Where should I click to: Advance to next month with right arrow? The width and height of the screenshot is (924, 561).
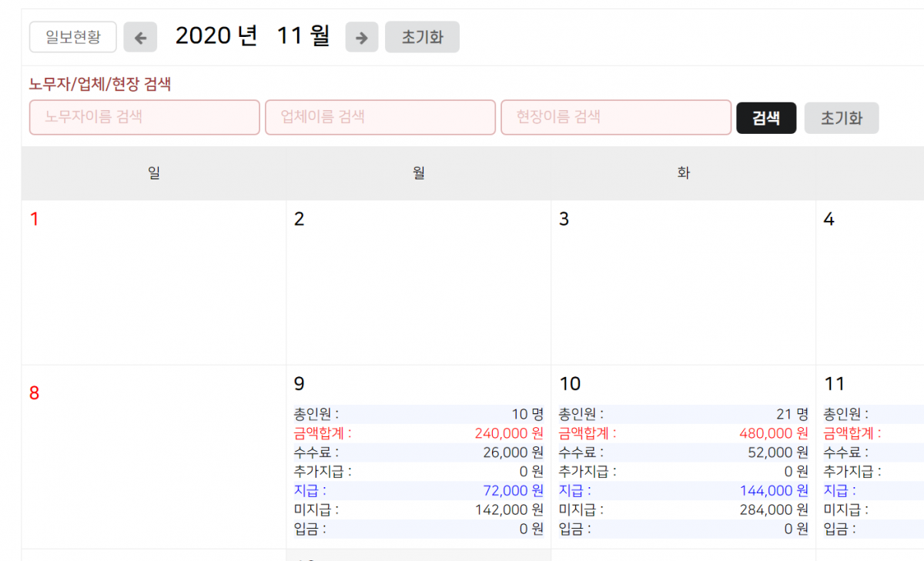tap(361, 37)
